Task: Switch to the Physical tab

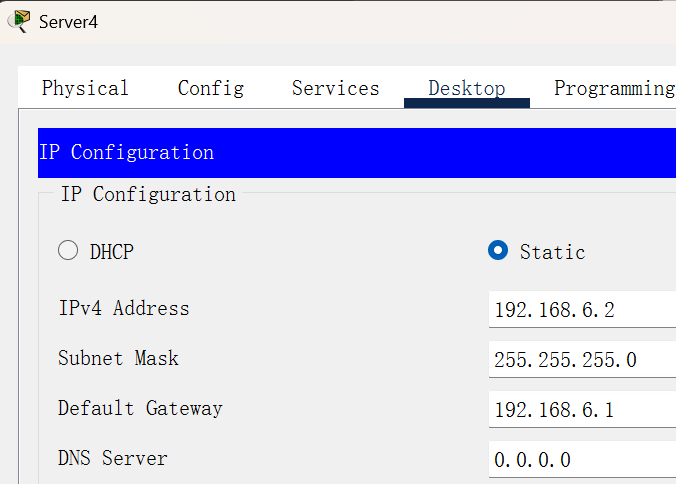Action: click(x=85, y=88)
